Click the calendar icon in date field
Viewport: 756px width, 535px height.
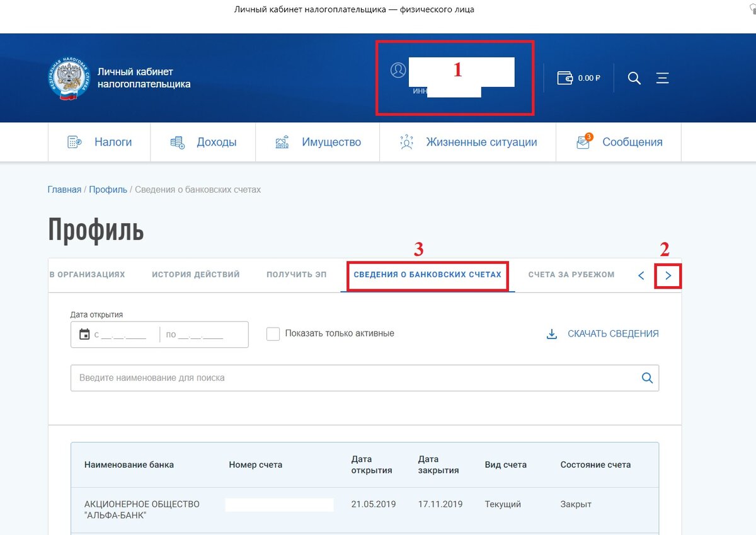pyautogui.click(x=84, y=334)
